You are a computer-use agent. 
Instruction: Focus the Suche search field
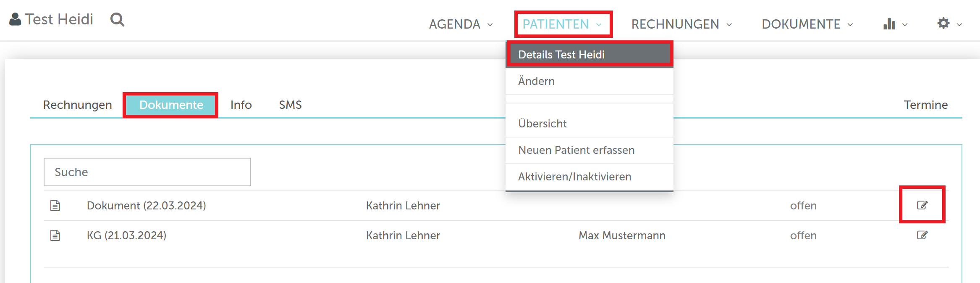coord(147,172)
